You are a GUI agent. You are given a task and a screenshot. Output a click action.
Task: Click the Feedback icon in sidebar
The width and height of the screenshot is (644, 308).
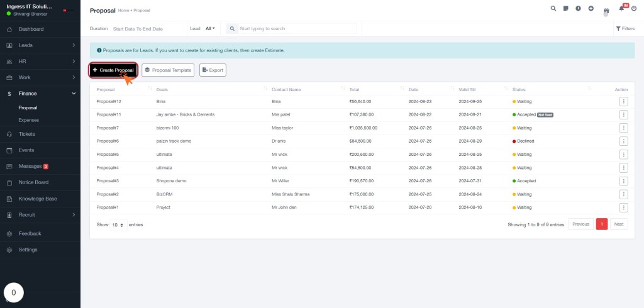(9, 234)
